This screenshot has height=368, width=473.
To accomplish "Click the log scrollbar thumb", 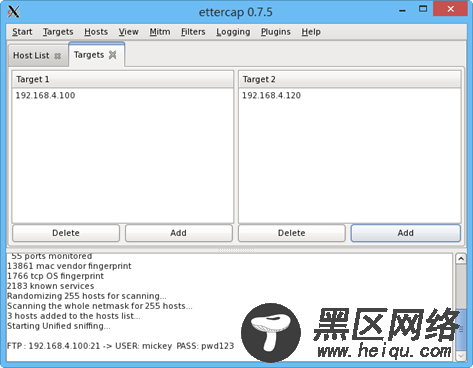I will pyautogui.click(x=461, y=329).
